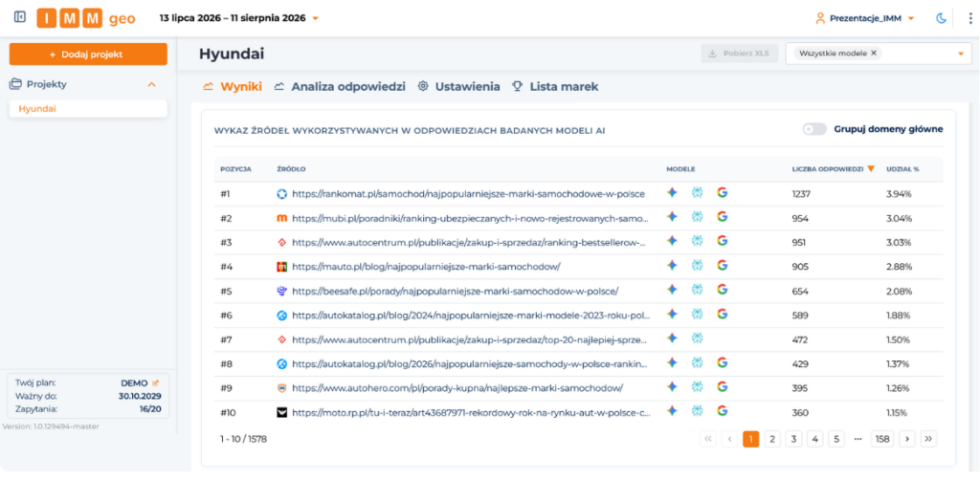
Task: Collapse the sidebar with the panel icon
Action: point(20,17)
